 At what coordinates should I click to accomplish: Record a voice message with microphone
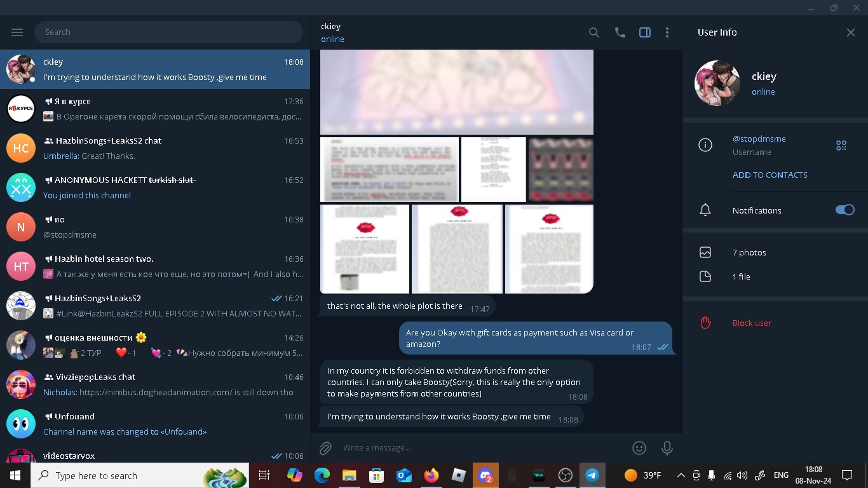coord(667,448)
